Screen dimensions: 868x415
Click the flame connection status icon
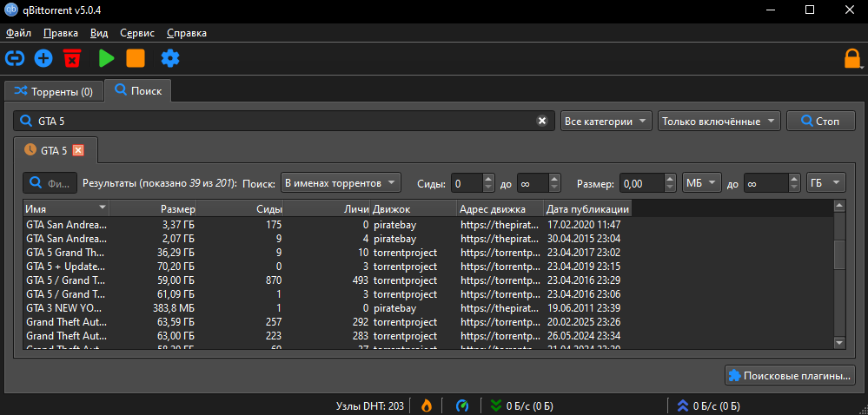click(427, 405)
